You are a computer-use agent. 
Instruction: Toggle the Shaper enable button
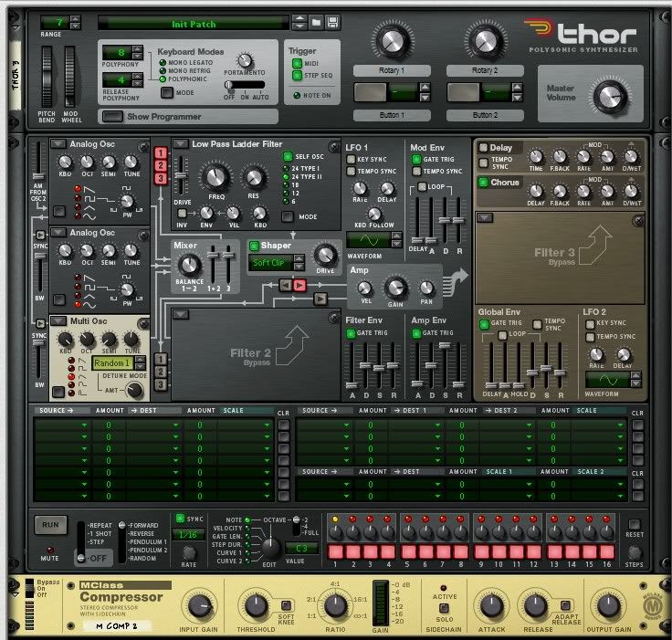coord(254,246)
